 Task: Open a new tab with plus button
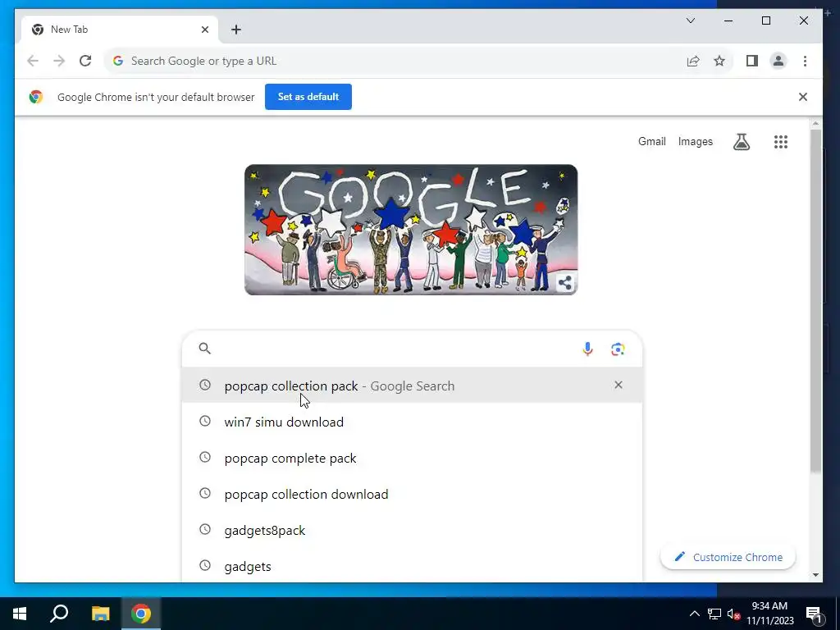point(236,30)
